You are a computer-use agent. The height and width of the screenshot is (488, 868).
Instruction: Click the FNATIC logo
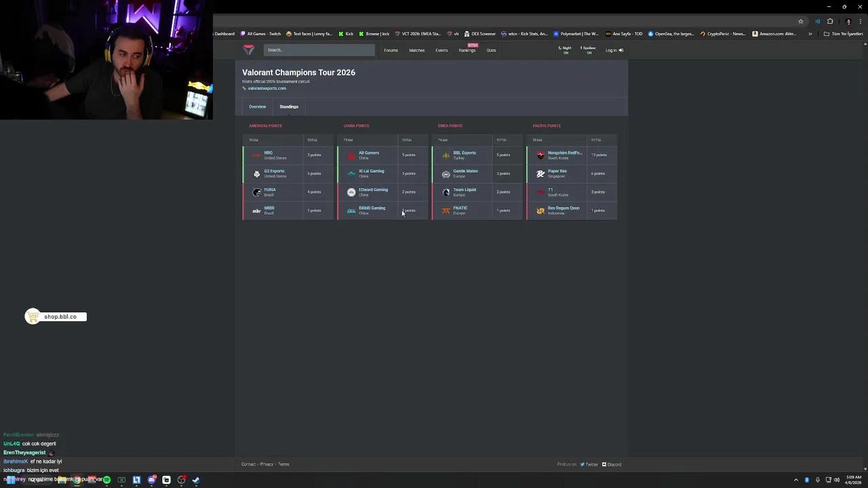coord(446,211)
